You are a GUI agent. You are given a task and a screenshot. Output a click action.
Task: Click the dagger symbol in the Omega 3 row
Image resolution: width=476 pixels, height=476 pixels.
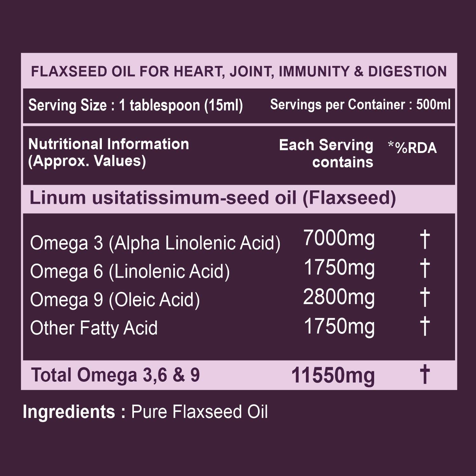click(425, 240)
